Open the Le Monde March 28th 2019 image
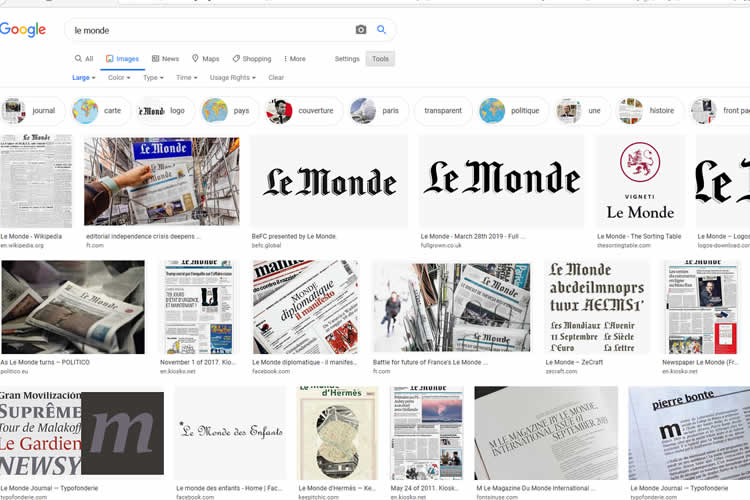The height and width of the screenshot is (500, 750). [501, 181]
